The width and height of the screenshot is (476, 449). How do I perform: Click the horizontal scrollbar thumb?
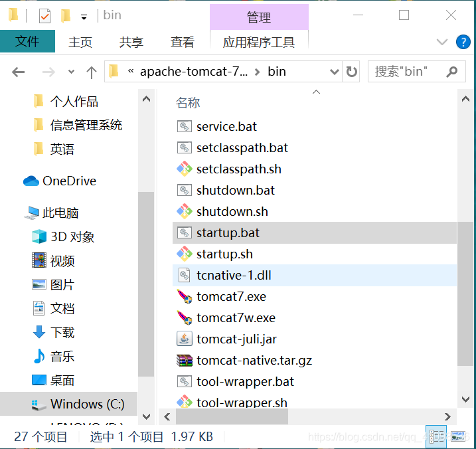point(232,416)
